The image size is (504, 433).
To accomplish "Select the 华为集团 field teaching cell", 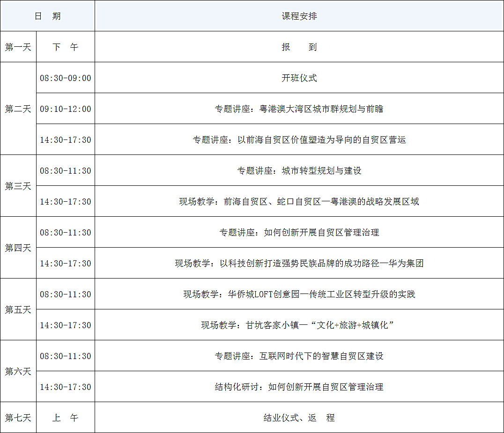I will click(x=299, y=263).
